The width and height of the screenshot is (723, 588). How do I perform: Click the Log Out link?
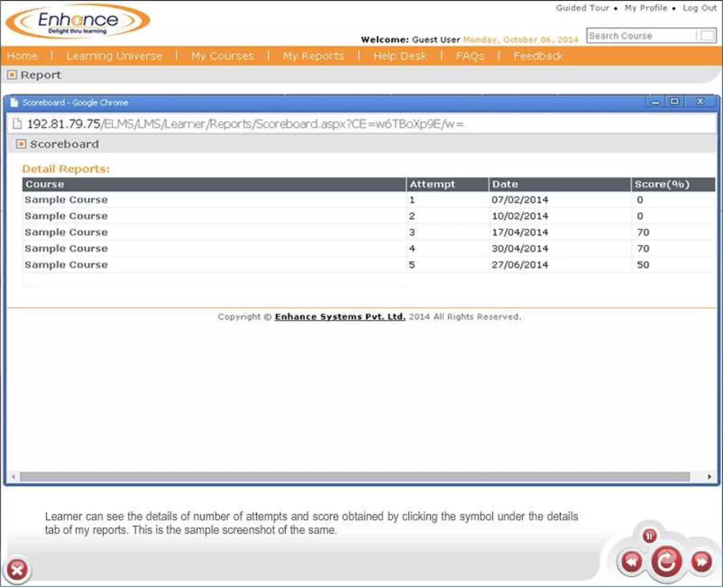point(699,8)
